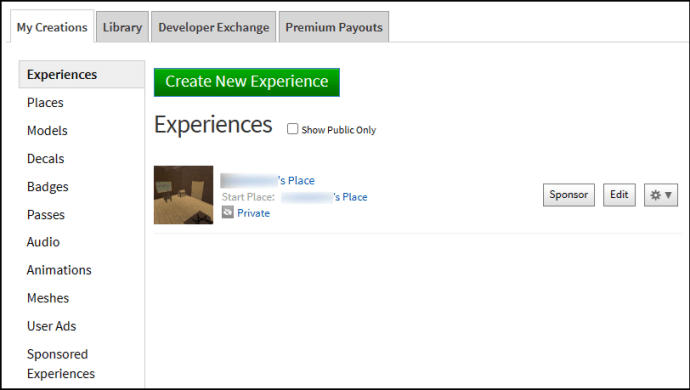This screenshot has width=690, height=390.
Task: Switch to the Developer Exchange tab
Action: coord(213,27)
